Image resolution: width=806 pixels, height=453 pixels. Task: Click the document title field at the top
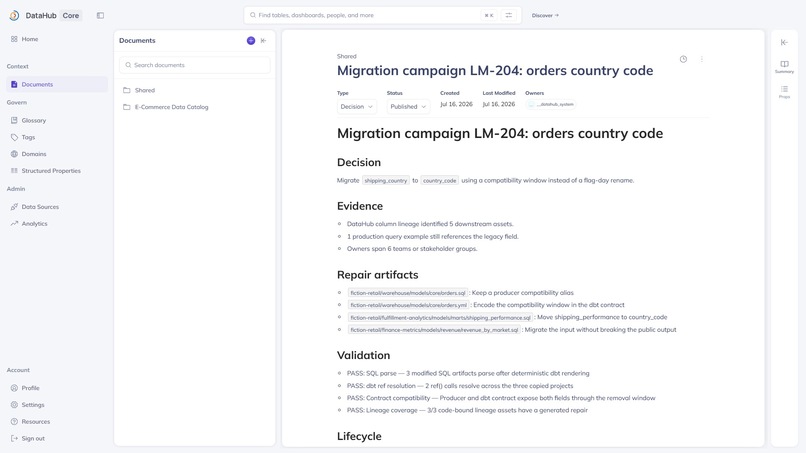(x=495, y=71)
